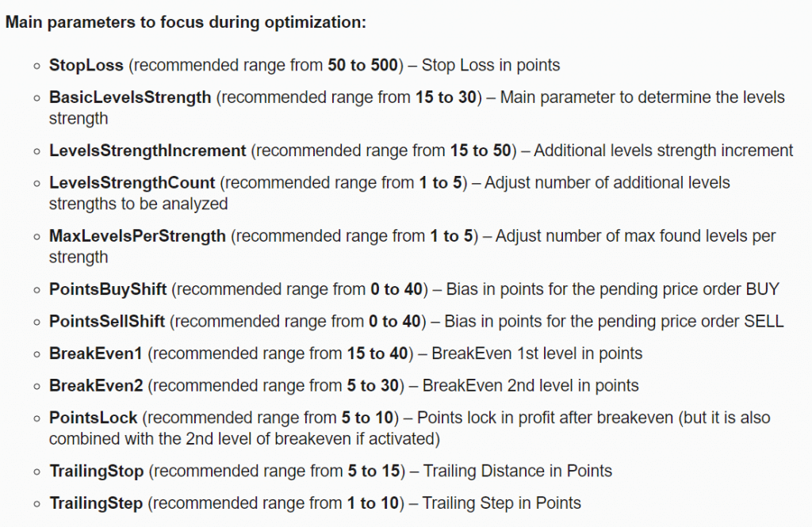Click the "Main parameters to focus during optimization" heading
Viewport: 812px width, 527px height.
186,22
